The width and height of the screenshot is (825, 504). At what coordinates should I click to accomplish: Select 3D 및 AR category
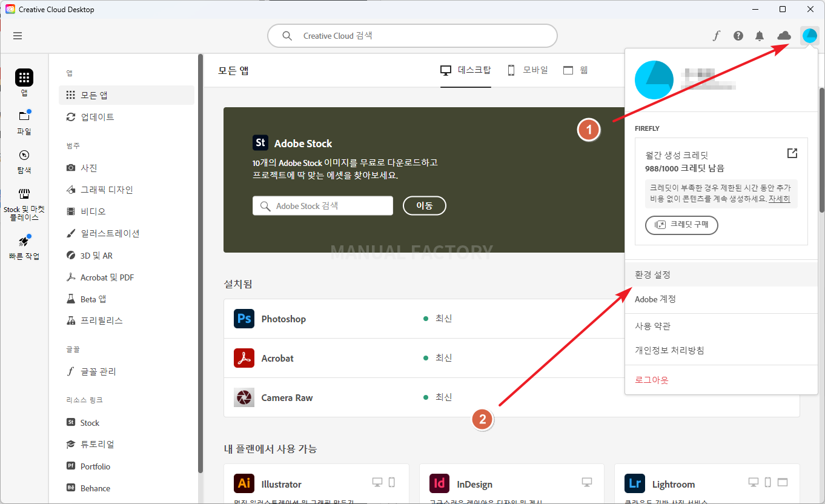tap(127, 256)
